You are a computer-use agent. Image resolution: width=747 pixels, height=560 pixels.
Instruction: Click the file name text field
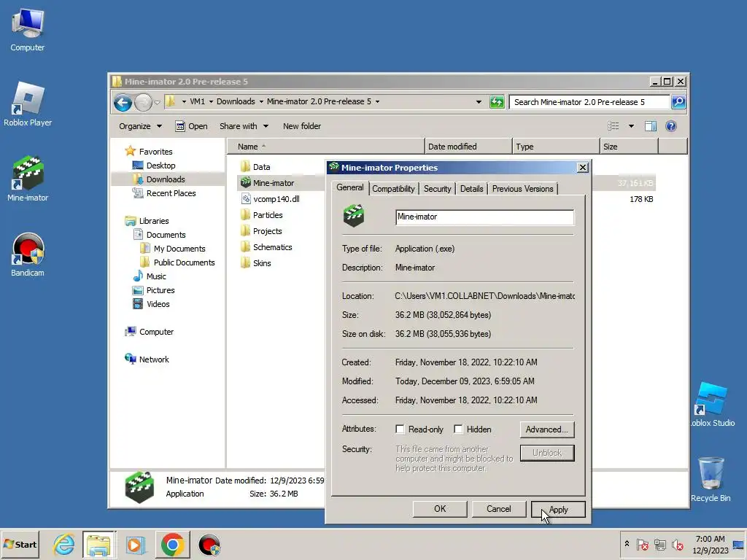(484, 217)
